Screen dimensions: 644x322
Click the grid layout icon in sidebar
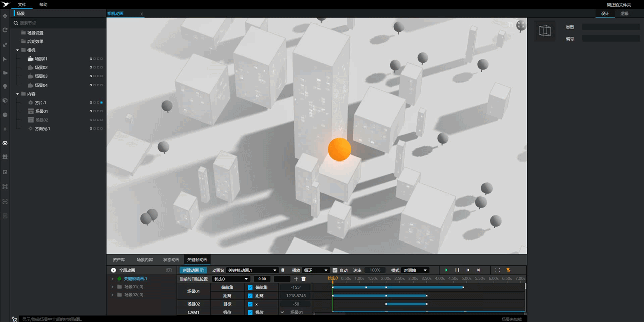click(x=5, y=157)
